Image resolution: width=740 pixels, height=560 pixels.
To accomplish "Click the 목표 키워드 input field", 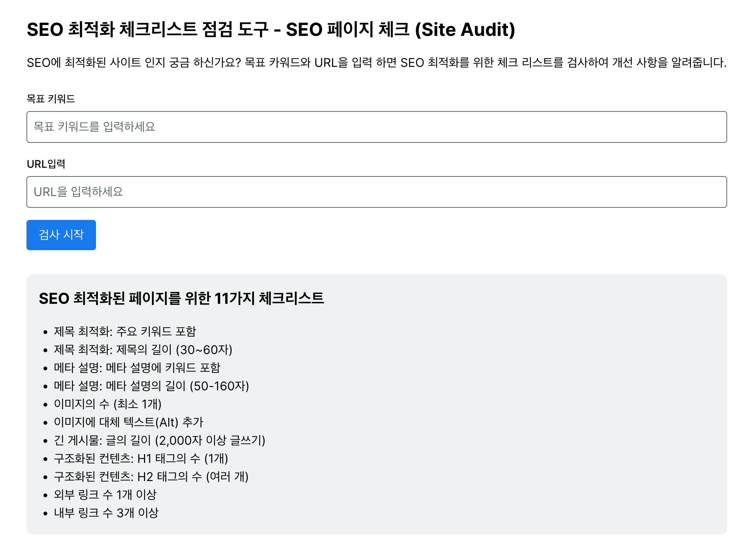I will (x=376, y=127).
